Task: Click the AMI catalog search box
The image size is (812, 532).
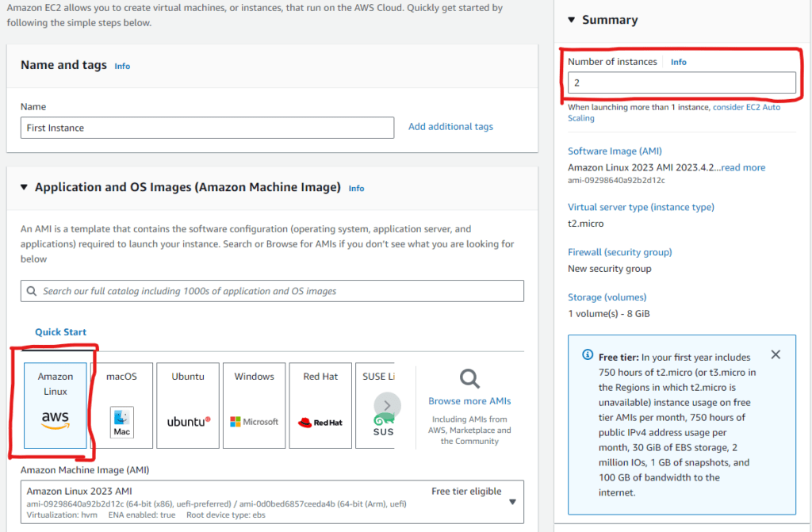Action: pos(273,291)
